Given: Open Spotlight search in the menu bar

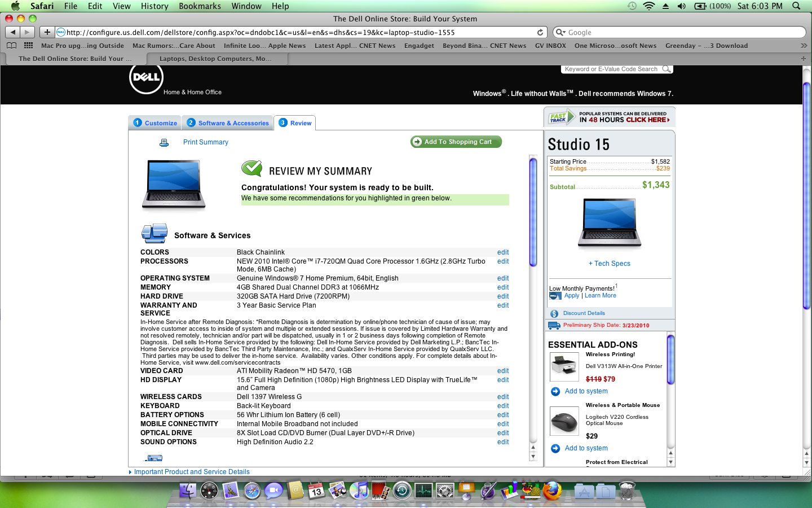Looking at the screenshot, I should (796, 6).
